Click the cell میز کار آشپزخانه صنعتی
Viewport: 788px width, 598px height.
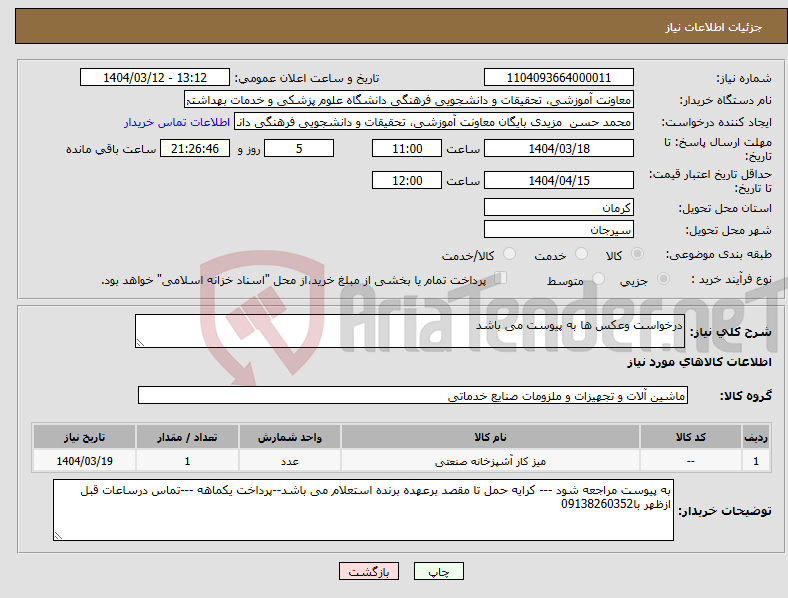490,461
